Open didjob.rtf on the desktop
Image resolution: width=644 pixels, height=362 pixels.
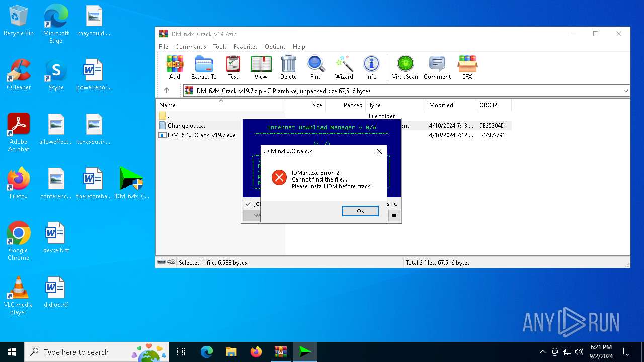click(56, 292)
